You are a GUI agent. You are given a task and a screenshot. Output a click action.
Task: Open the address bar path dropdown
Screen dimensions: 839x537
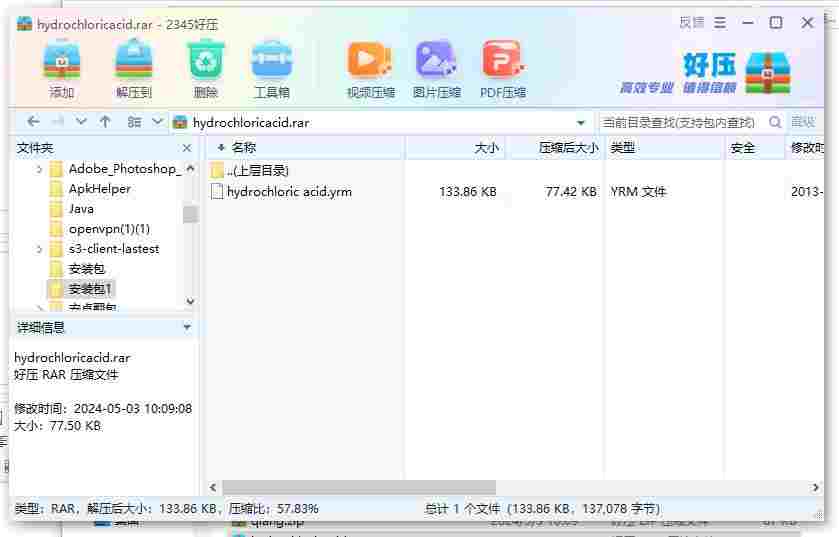pos(581,123)
